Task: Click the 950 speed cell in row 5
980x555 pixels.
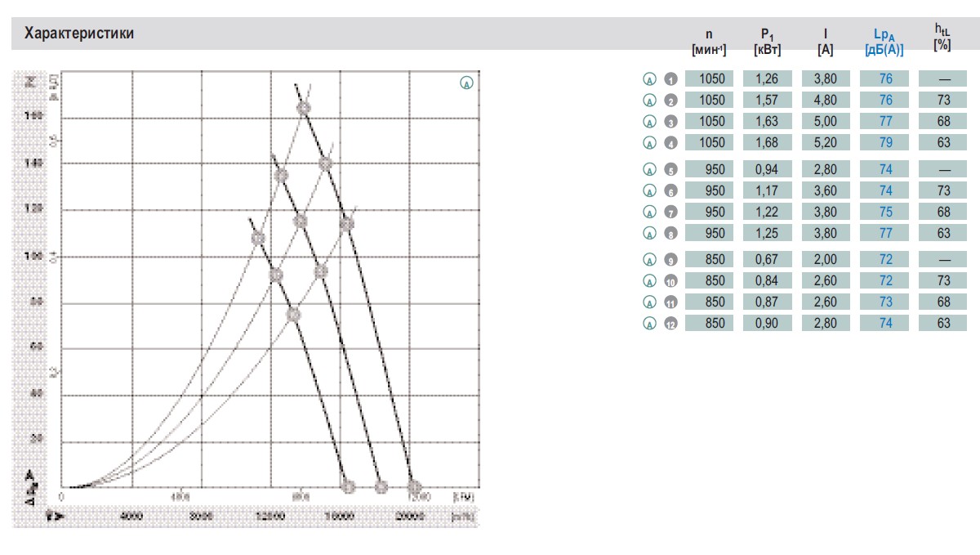Action: (709, 170)
